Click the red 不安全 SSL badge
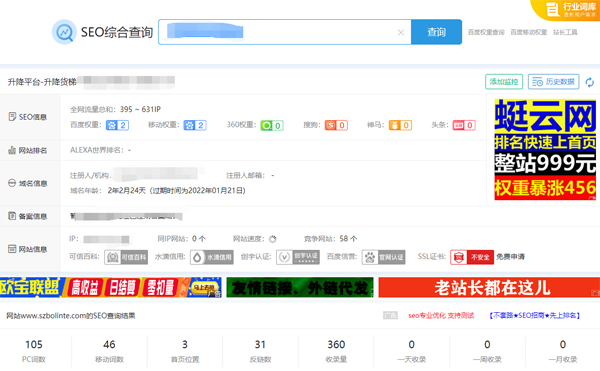Viewport: 600px width, 371px height. (x=472, y=257)
